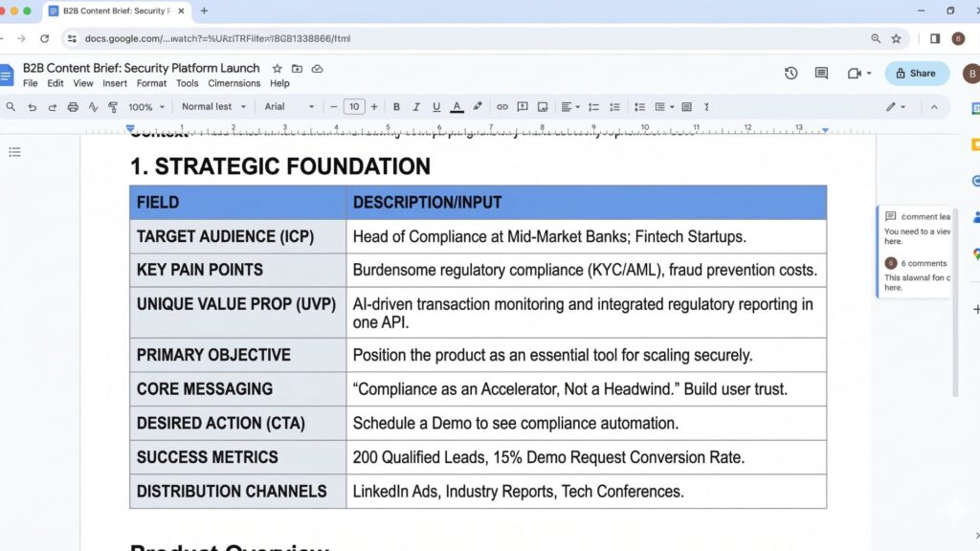Expand the zoom level dropdown
This screenshot has height=551, width=980.
tap(144, 106)
